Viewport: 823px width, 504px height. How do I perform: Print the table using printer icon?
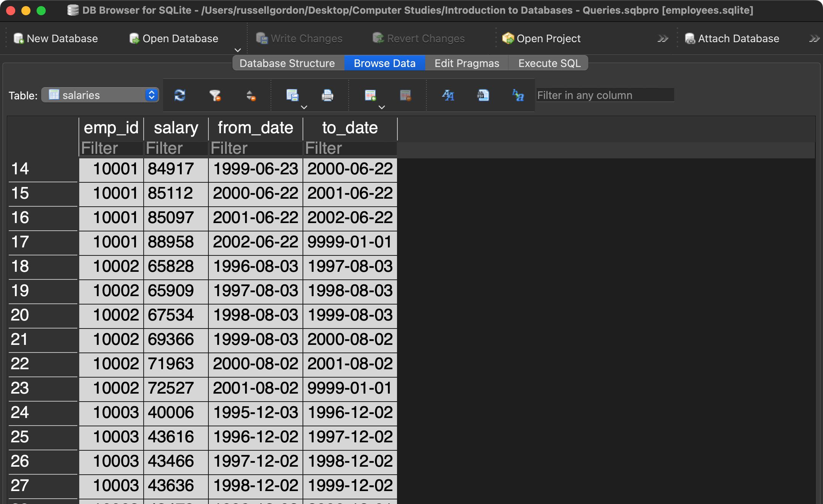[x=327, y=95]
